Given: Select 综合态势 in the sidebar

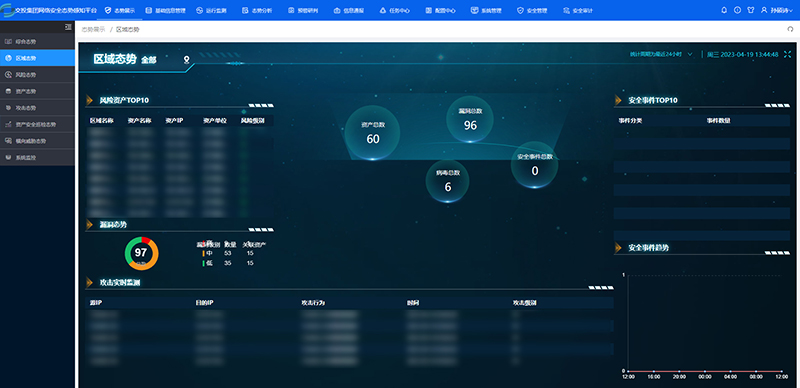Looking at the screenshot, I should (x=37, y=41).
